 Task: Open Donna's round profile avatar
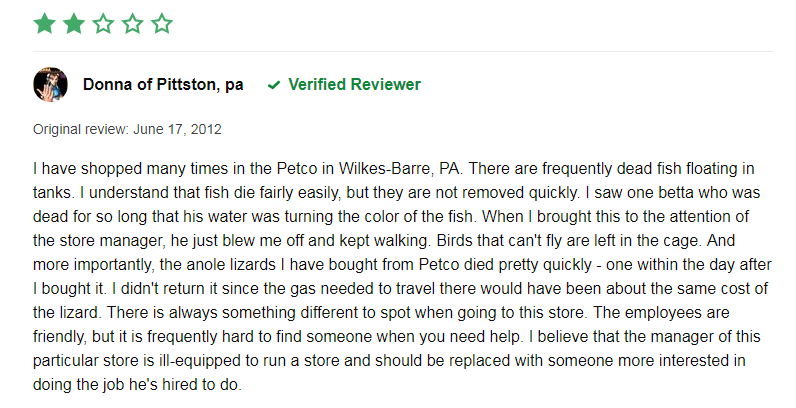click(50, 84)
